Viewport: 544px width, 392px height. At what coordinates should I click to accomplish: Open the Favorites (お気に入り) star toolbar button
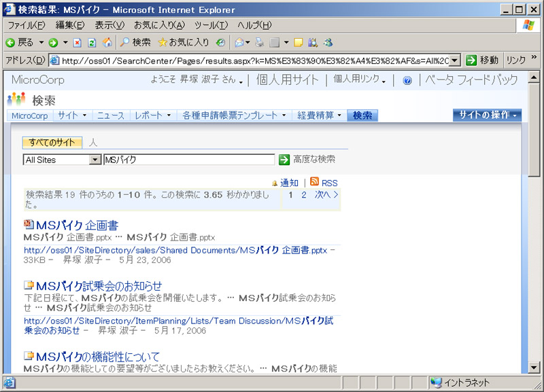tap(184, 42)
